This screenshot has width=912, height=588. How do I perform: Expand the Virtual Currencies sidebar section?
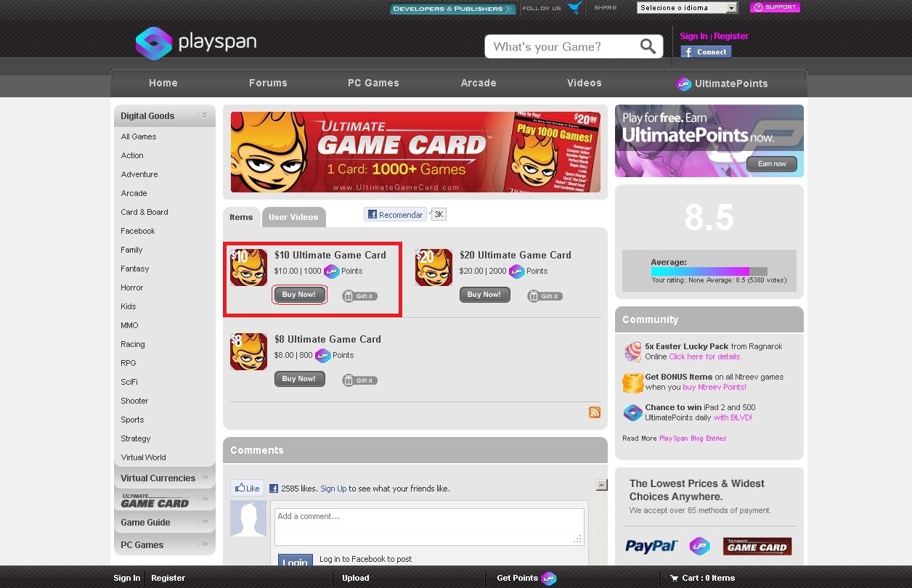click(205, 478)
